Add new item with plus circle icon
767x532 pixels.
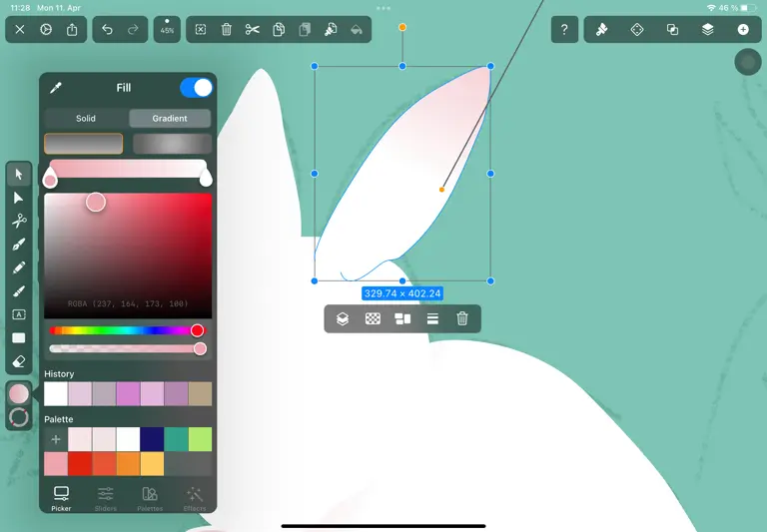743,30
